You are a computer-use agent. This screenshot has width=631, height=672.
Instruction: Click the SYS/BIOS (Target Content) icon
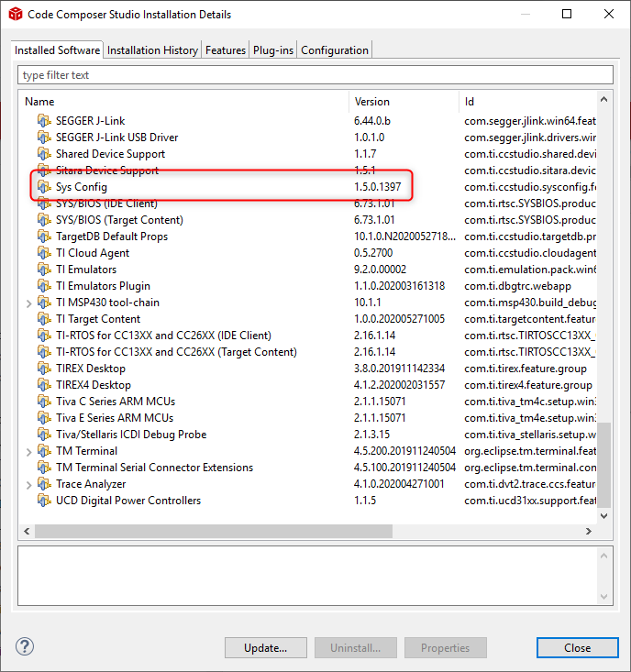[44, 220]
